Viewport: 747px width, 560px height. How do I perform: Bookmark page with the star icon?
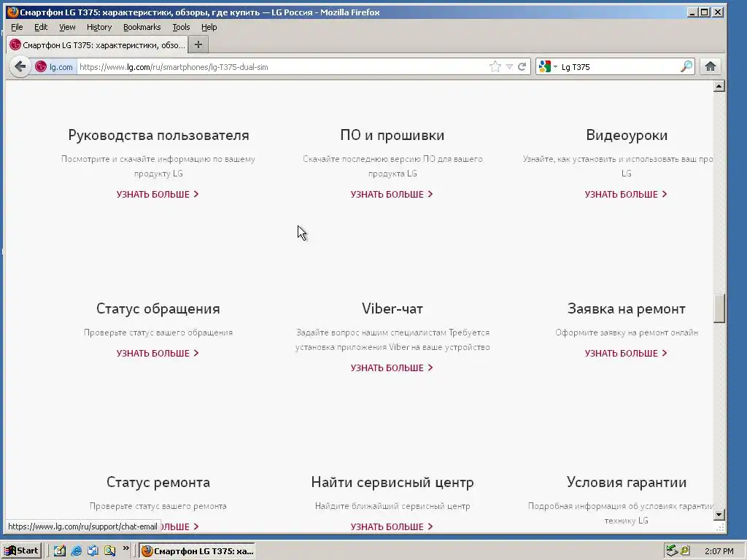coord(495,66)
